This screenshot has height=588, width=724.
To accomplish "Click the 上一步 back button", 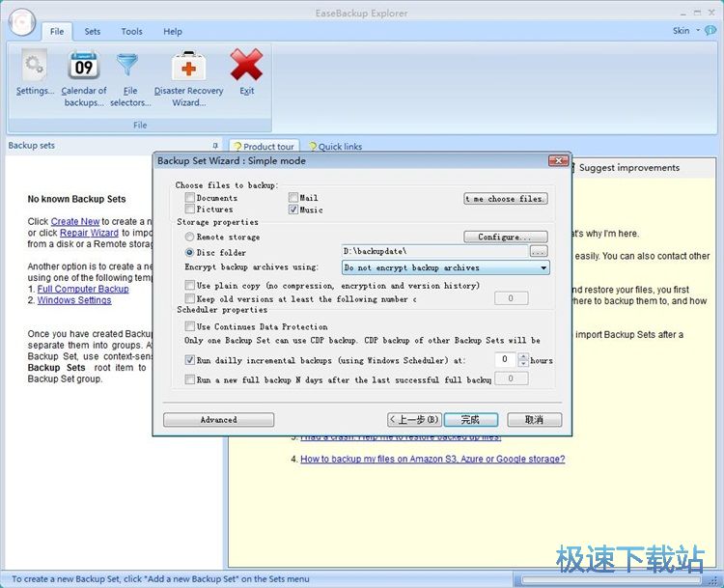I will coord(414,419).
